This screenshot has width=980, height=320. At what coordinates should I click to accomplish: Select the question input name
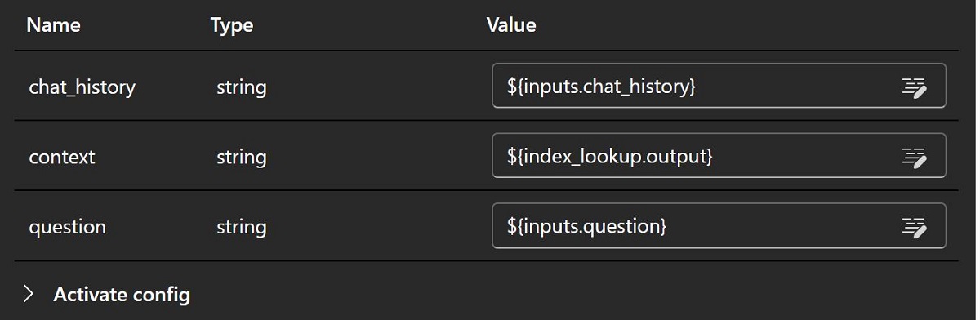coord(67,227)
